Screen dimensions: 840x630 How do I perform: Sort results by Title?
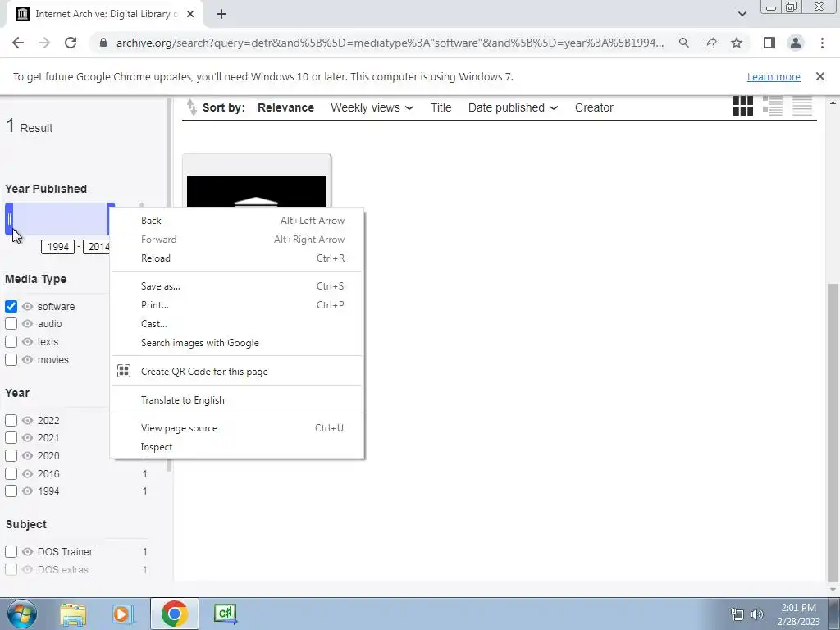point(441,107)
